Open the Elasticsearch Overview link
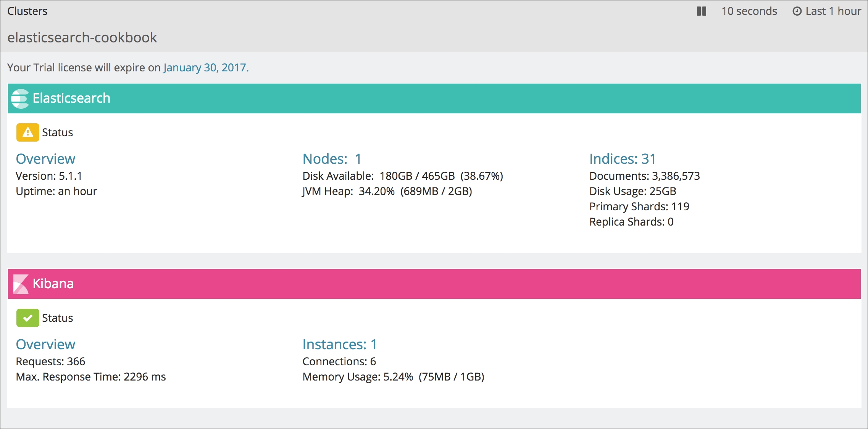 [45, 159]
